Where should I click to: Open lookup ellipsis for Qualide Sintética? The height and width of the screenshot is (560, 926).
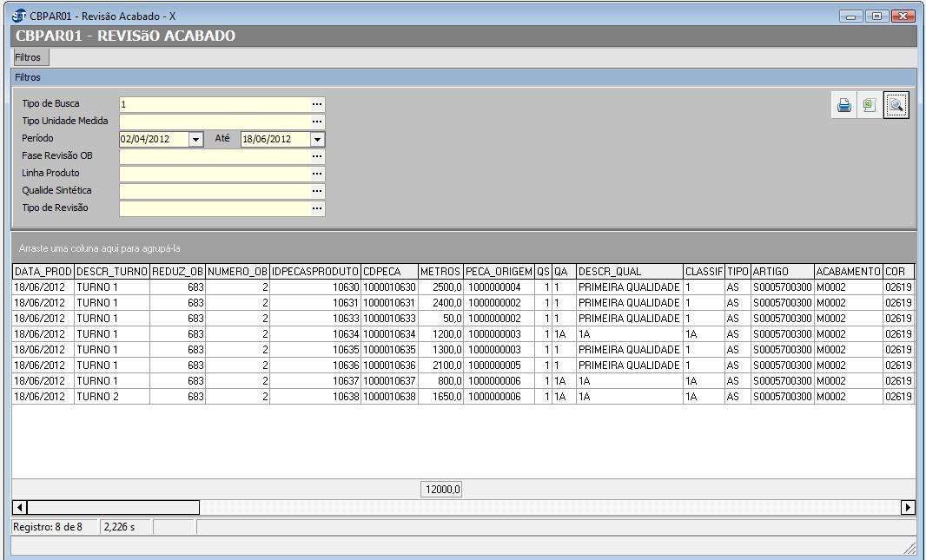[317, 191]
